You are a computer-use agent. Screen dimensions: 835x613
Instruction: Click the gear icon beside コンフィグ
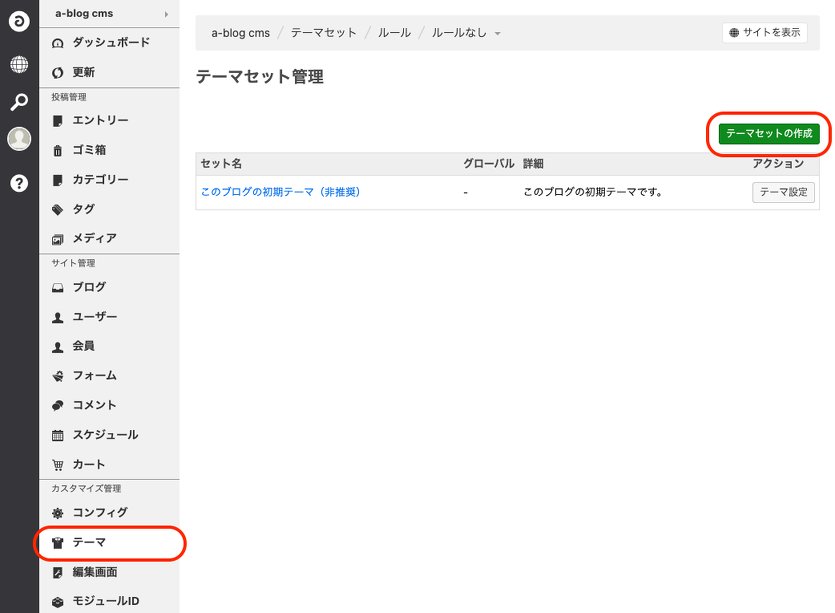coord(58,513)
